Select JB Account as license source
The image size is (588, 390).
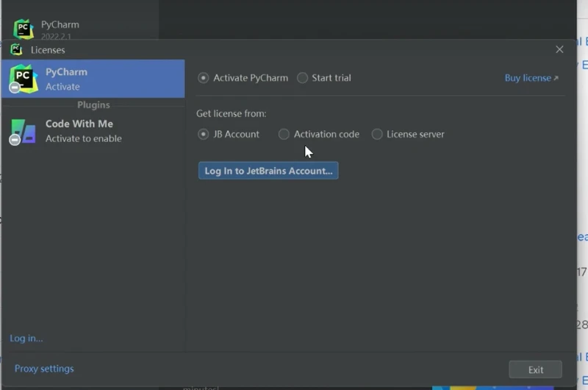click(204, 135)
